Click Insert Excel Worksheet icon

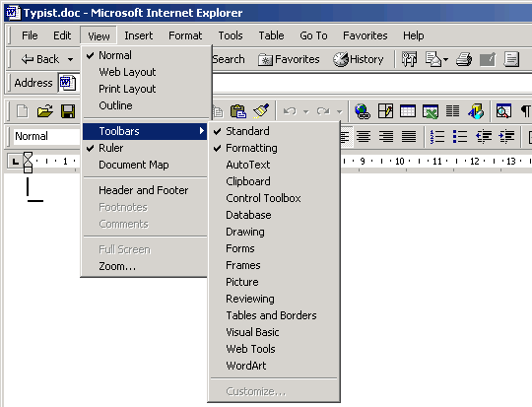[x=431, y=111]
